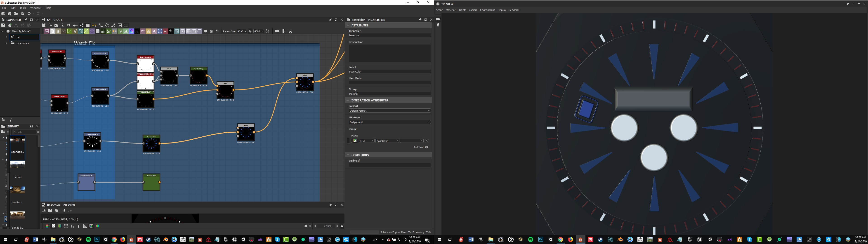Toggle the zoom lock in 2D view
The width and height of the screenshot is (868, 244).
pos(342,226)
